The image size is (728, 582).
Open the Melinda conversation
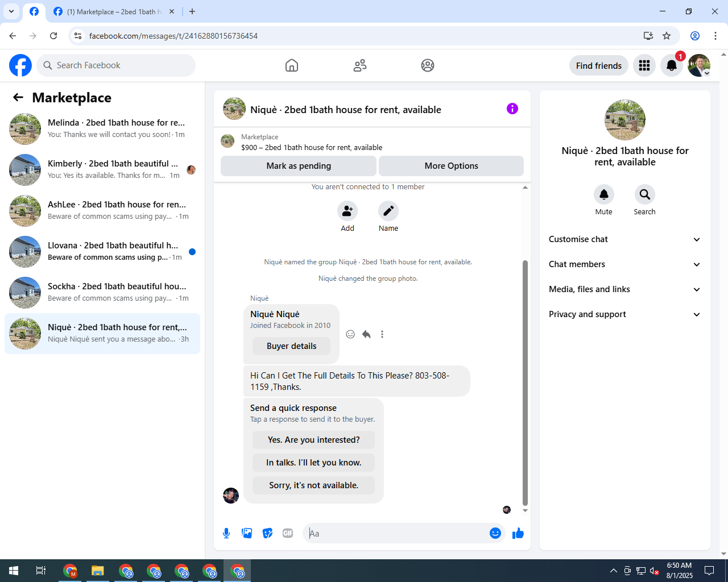[x=102, y=129]
